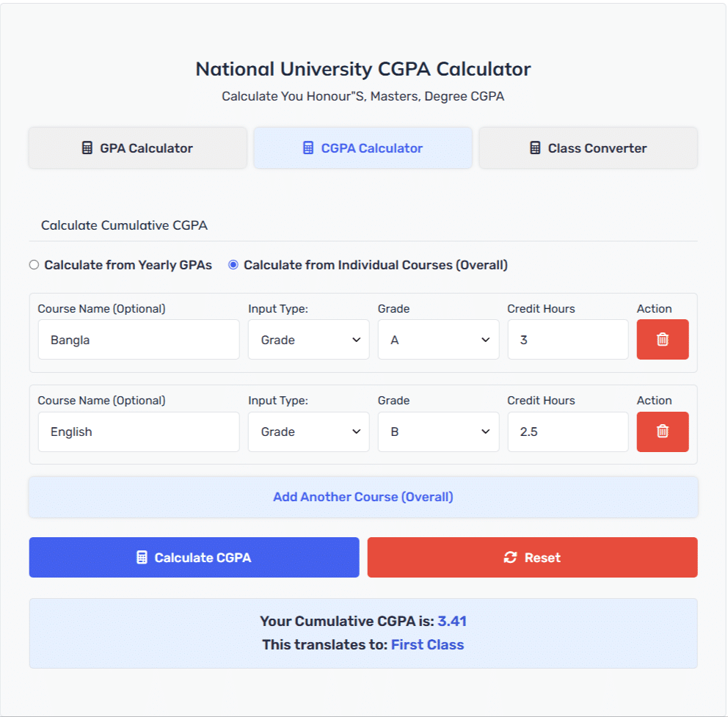
Task: Select Calculate from Yearly GPAs radio button
Action: pos(34,265)
